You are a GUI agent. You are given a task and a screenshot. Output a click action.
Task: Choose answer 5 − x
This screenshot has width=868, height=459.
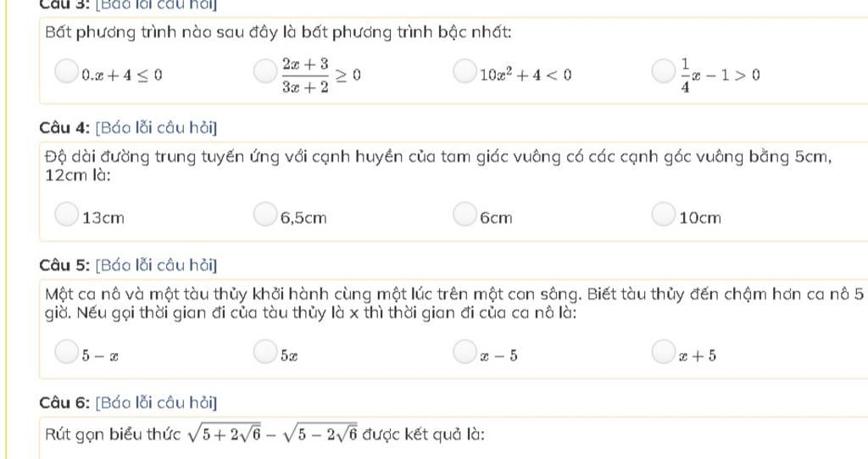click(x=66, y=351)
